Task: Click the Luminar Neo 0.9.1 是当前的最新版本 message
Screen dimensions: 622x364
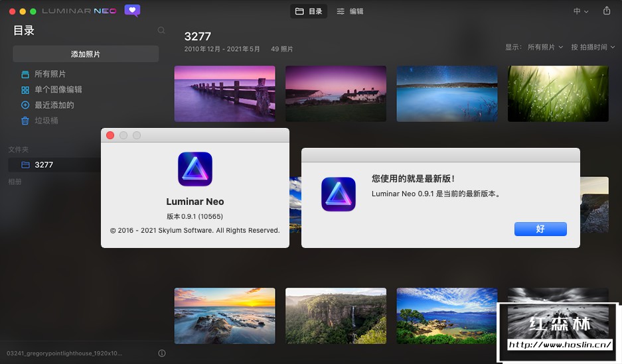Action: pos(436,194)
